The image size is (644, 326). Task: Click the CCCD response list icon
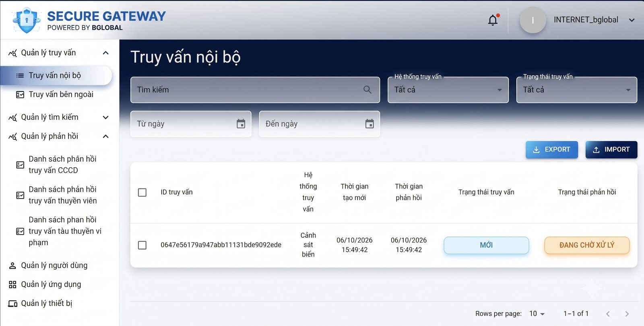coord(20,165)
